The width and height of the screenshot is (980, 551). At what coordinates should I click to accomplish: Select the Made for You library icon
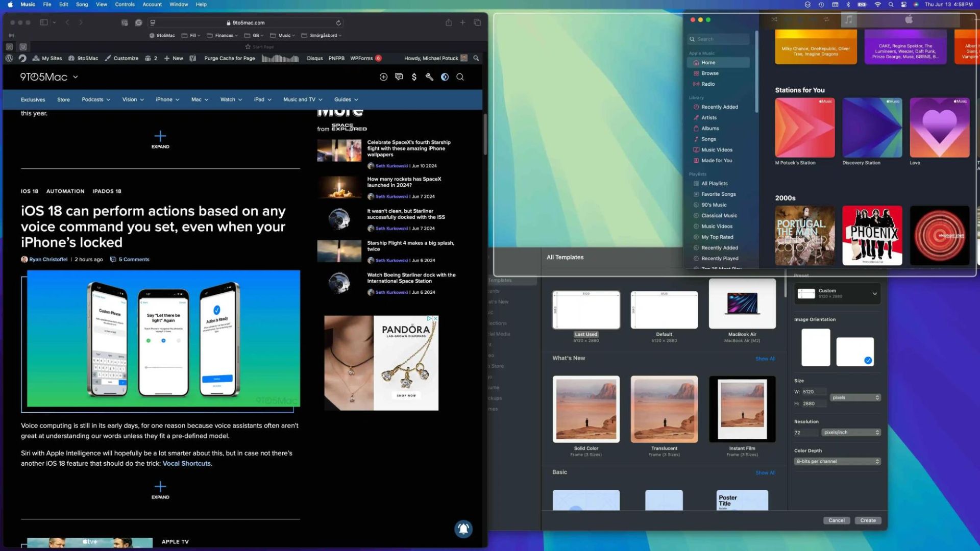695,160
